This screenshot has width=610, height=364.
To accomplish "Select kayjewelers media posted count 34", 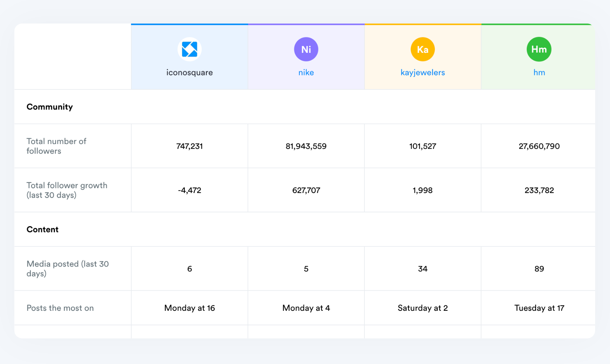I will click(x=422, y=269).
